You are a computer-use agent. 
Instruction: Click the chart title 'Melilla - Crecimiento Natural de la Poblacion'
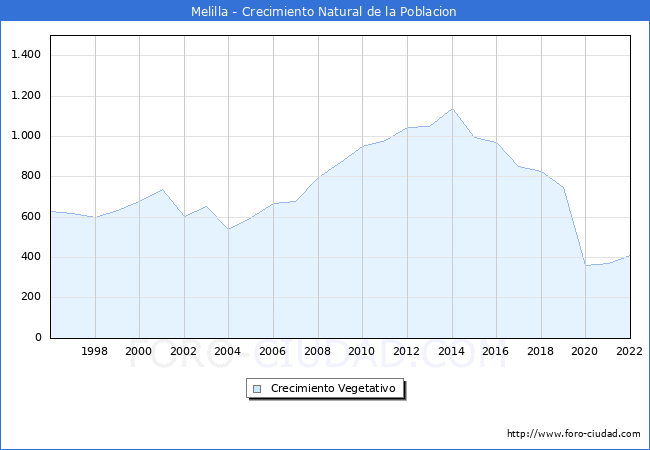[x=323, y=12]
